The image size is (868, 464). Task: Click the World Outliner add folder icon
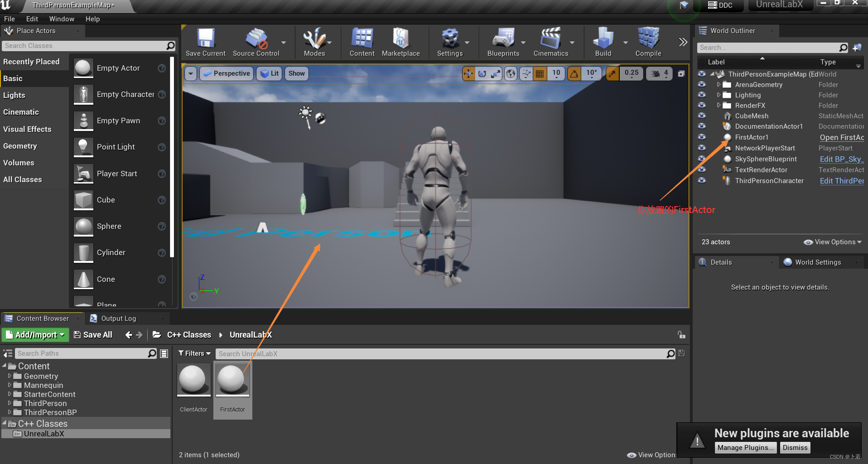(x=857, y=48)
